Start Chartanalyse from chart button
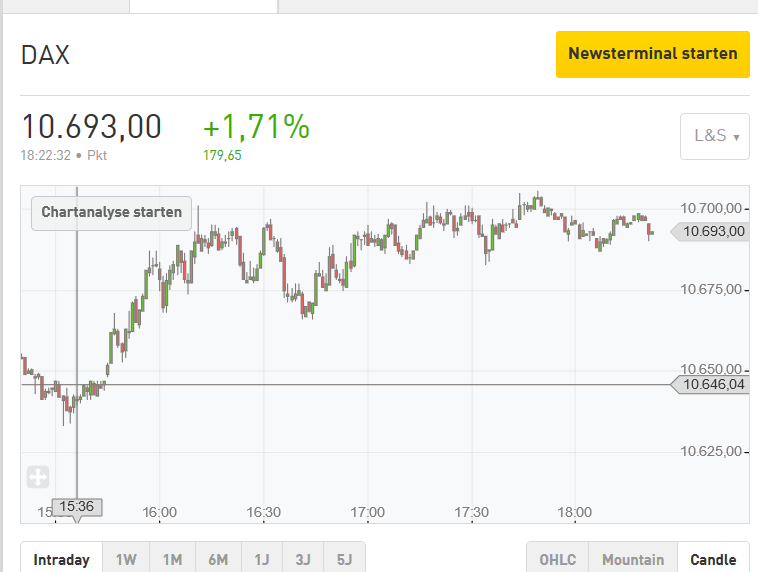The image size is (758, 572). [x=111, y=212]
